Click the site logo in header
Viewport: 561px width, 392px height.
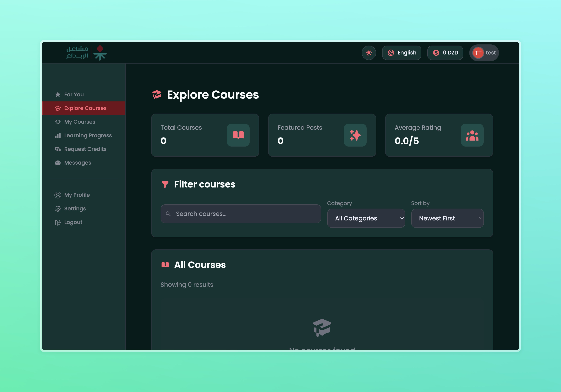click(86, 53)
